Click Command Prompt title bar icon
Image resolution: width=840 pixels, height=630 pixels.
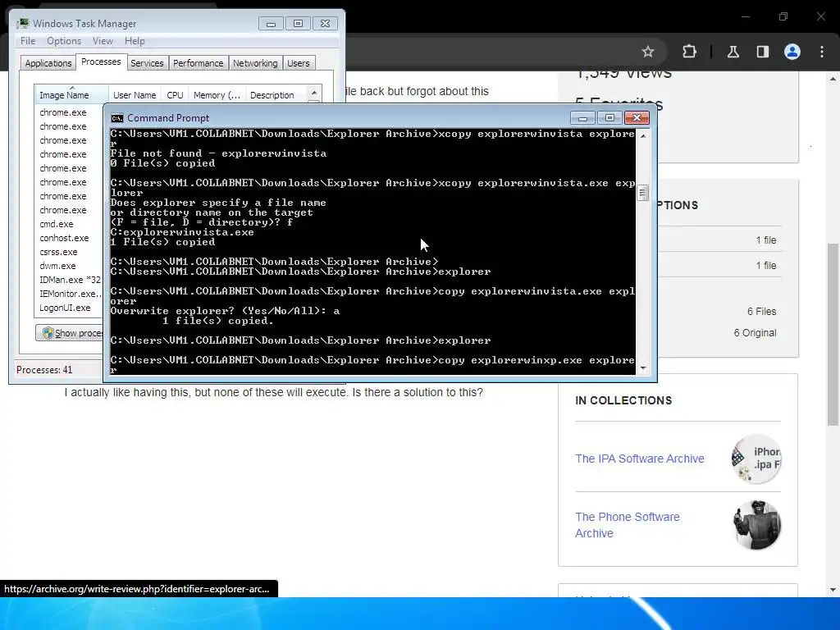point(116,118)
